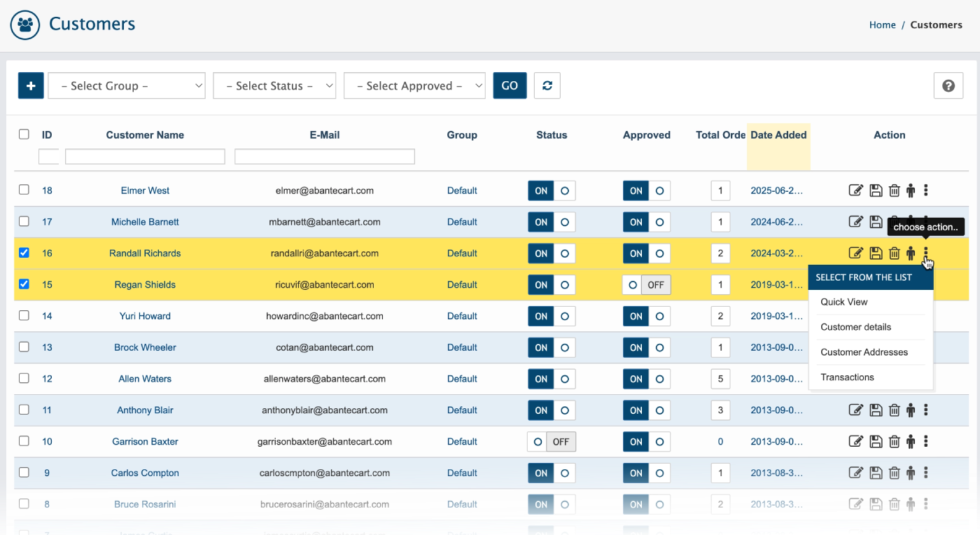980x535 pixels.
Task: Toggle Approved switch for Brock Wheeler
Action: pos(647,347)
